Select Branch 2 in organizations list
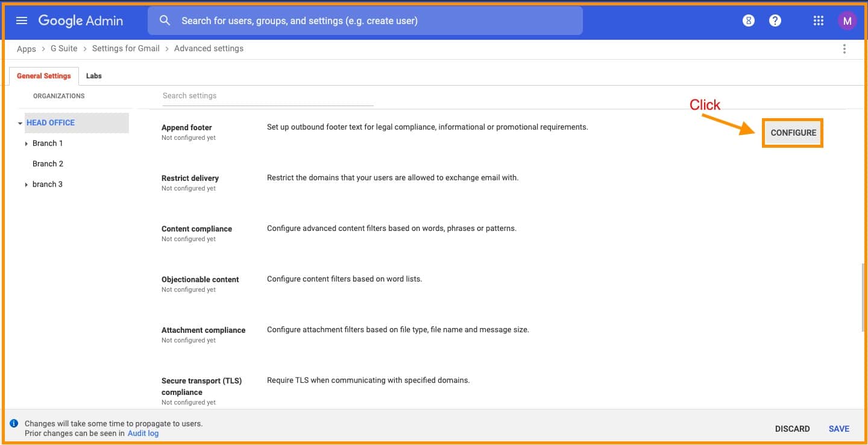The width and height of the screenshot is (868, 445). [x=48, y=164]
